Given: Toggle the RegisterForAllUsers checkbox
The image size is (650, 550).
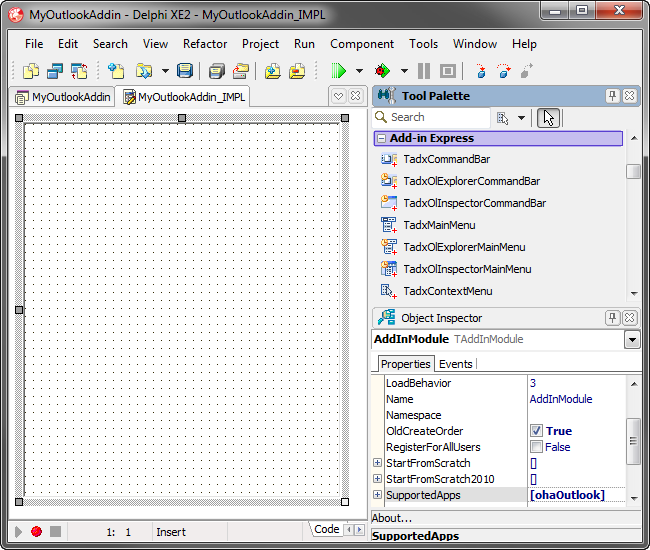Looking at the screenshot, I should tap(536, 446).
